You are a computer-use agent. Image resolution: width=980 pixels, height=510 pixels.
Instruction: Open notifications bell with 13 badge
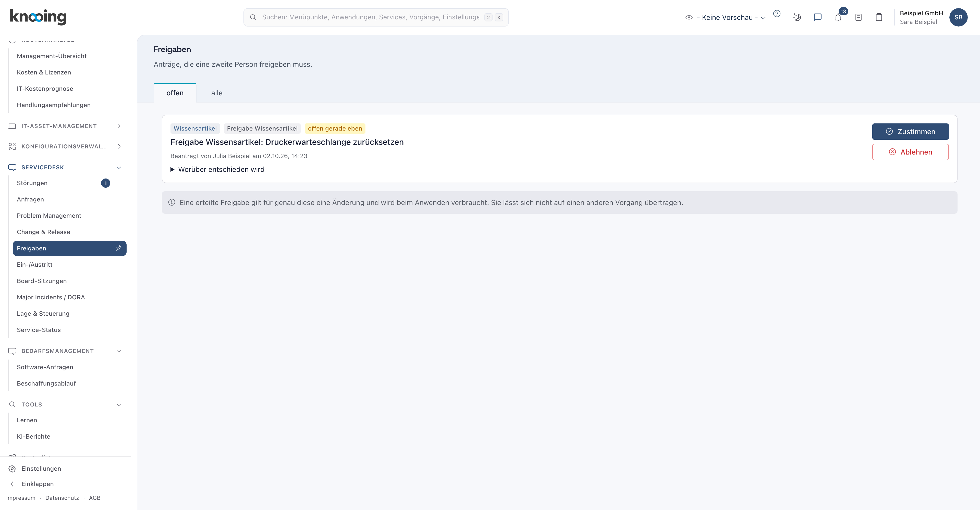point(838,17)
